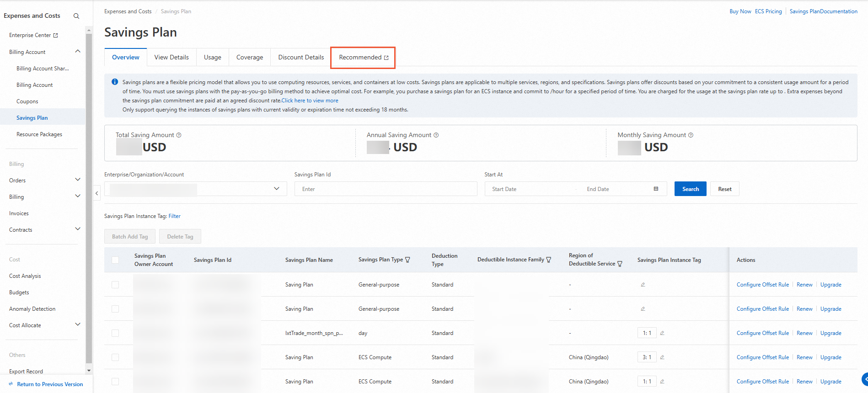Switch to the Coverage tab
This screenshot has height=393, width=868.
(x=250, y=57)
